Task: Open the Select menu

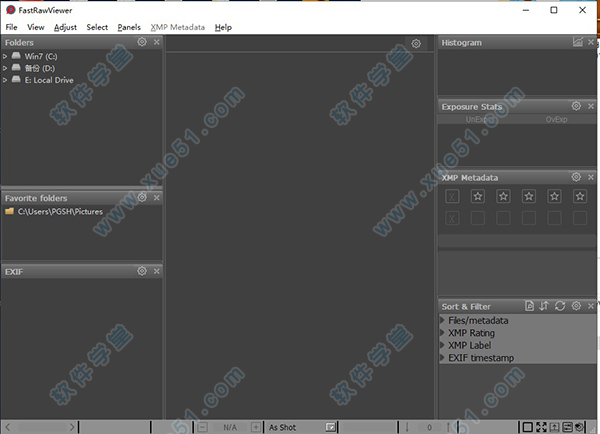Action: [97, 27]
